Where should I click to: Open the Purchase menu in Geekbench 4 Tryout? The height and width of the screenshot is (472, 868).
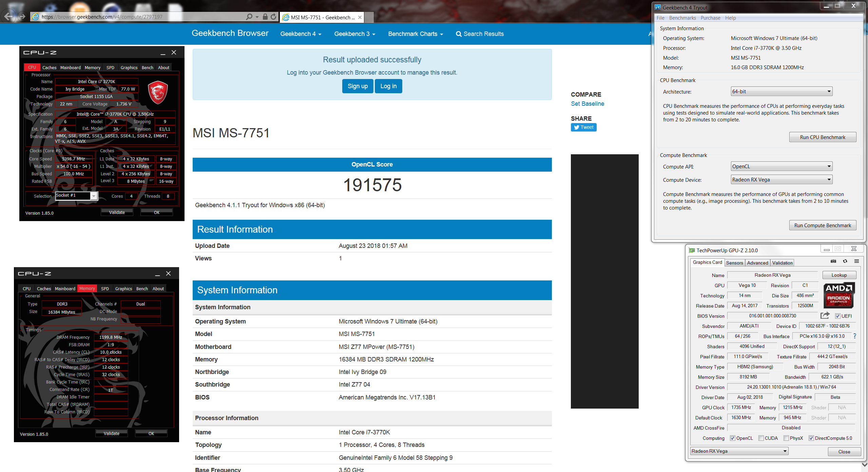[710, 18]
